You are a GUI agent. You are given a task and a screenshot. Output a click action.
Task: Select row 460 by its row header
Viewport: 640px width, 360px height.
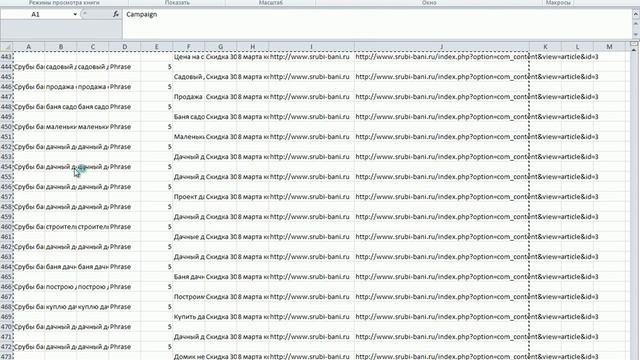point(7,227)
